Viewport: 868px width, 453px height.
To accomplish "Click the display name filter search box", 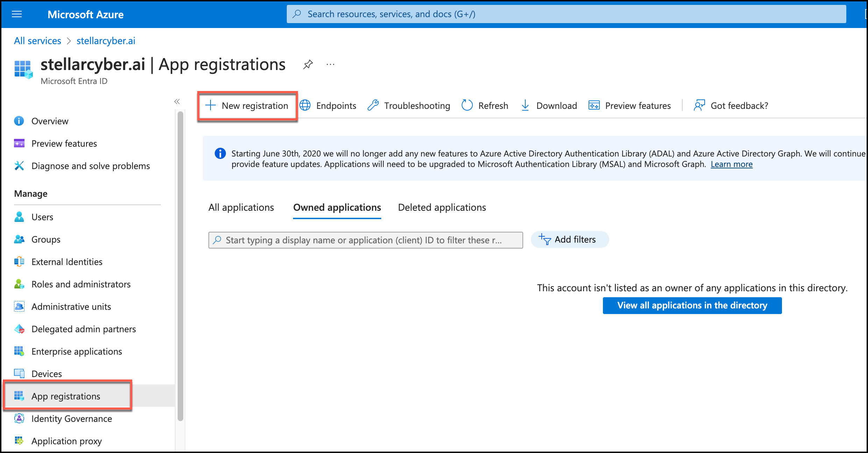I will click(x=365, y=240).
